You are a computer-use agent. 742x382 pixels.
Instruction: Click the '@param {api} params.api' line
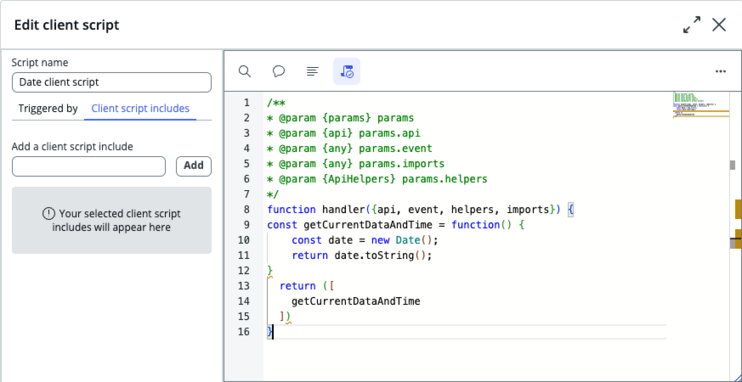tap(344, 133)
